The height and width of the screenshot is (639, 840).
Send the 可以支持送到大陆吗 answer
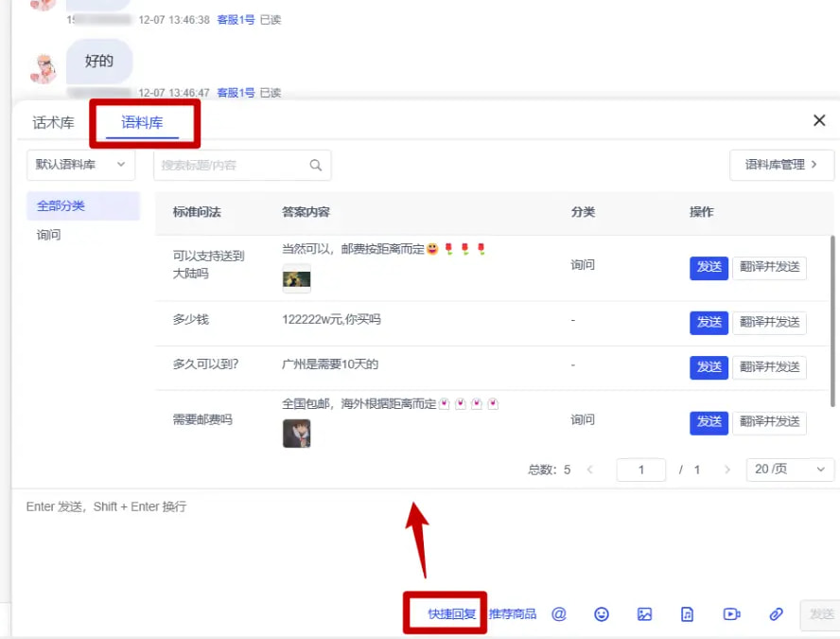(x=709, y=267)
